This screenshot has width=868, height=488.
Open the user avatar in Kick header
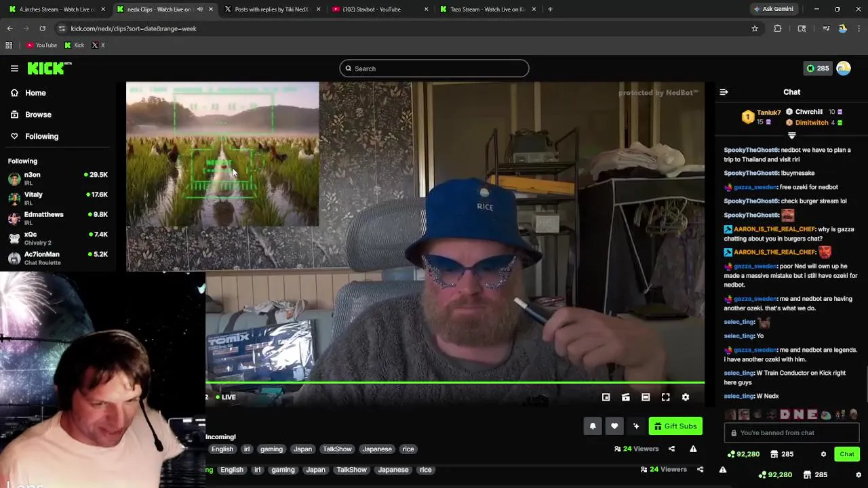click(844, 68)
